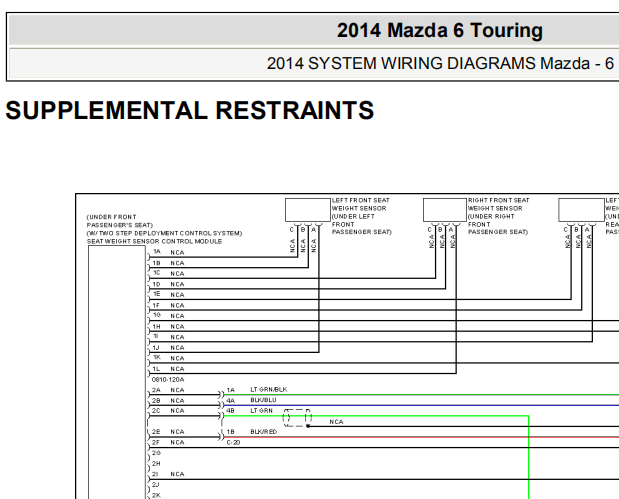619x499 pixels.
Task: Click pin label "1I" on the control module
Action: (x=156, y=336)
